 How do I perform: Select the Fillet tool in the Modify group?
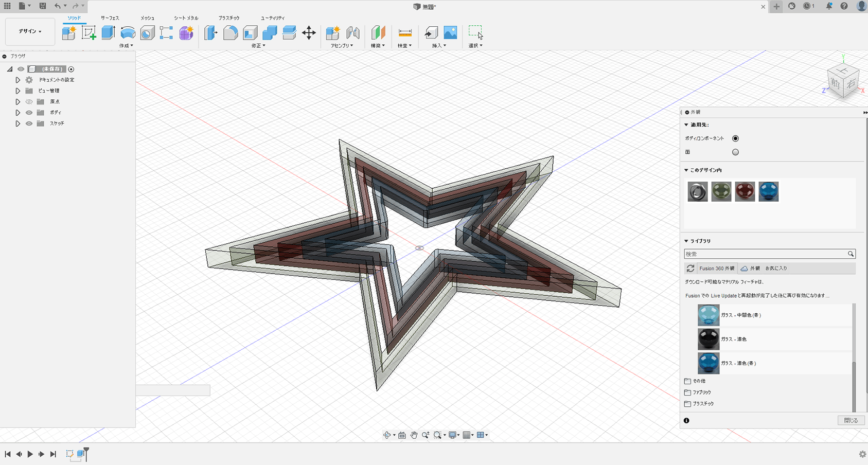click(231, 33)
